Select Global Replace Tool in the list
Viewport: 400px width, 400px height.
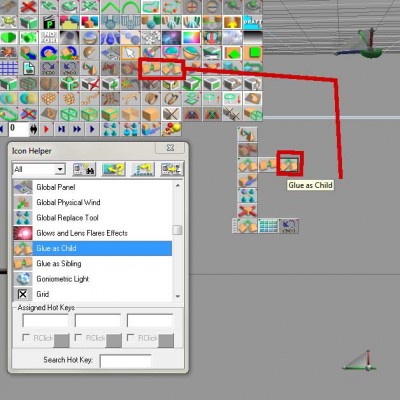tap(92, 218)
